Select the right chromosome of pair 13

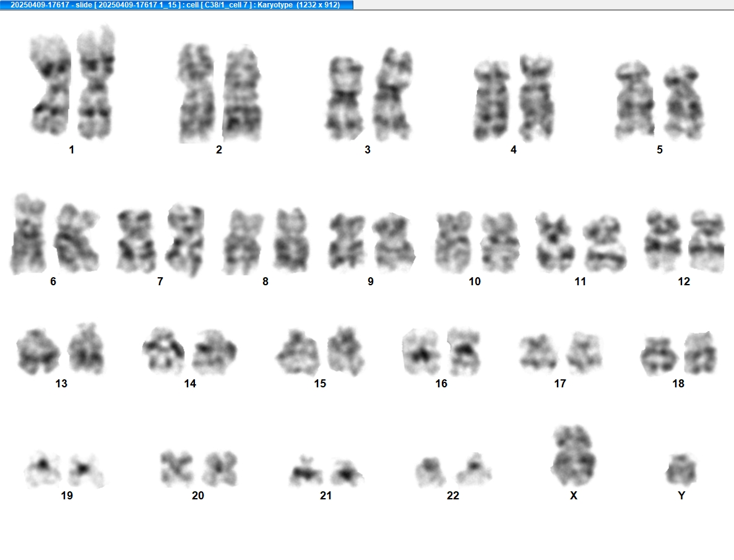tap(85, 349)
